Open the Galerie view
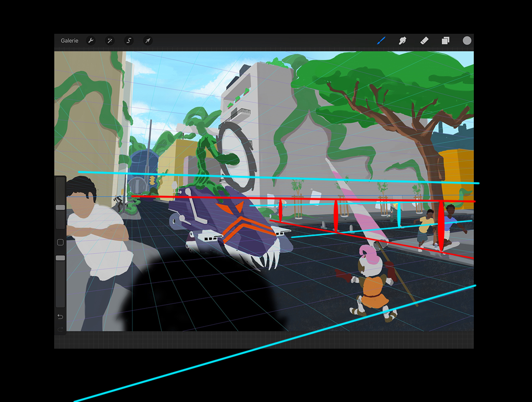532x402 pixels. point(69,41)
